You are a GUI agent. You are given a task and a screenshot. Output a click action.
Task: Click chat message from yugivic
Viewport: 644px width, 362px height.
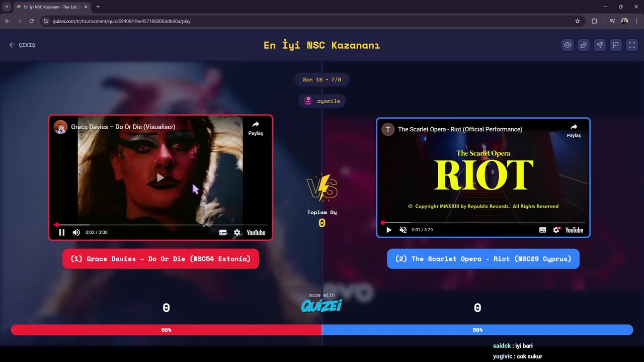point(518,356)
